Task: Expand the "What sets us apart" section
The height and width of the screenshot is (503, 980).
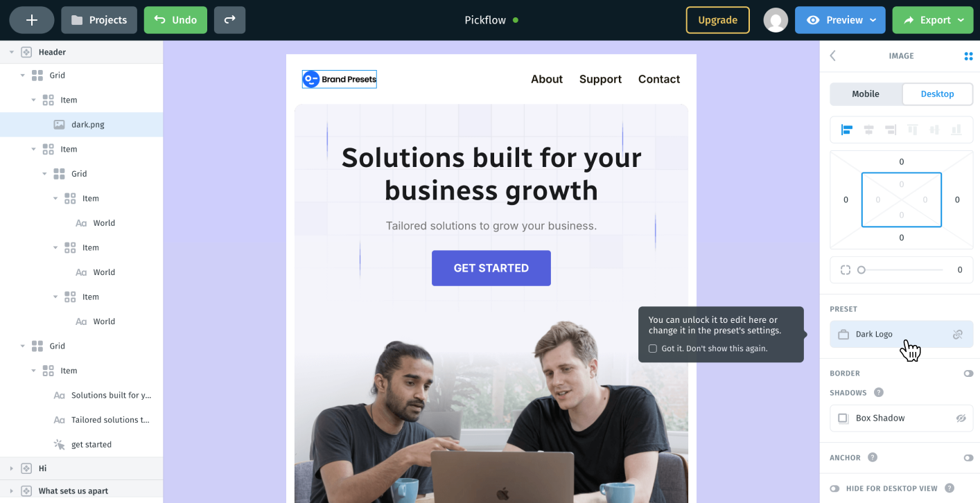Action: [x=12, y=491]
